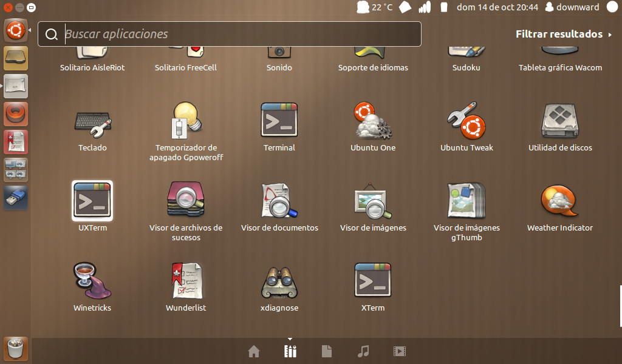Open Ubuntu Tweak
The image size is (622, 364).
click(x=466, y=121)
